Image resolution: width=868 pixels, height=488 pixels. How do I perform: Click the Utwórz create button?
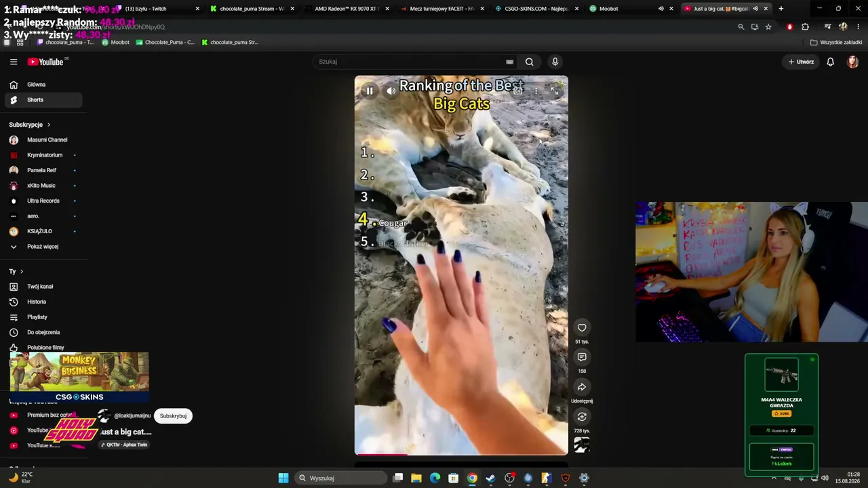(x=801, y=62)
